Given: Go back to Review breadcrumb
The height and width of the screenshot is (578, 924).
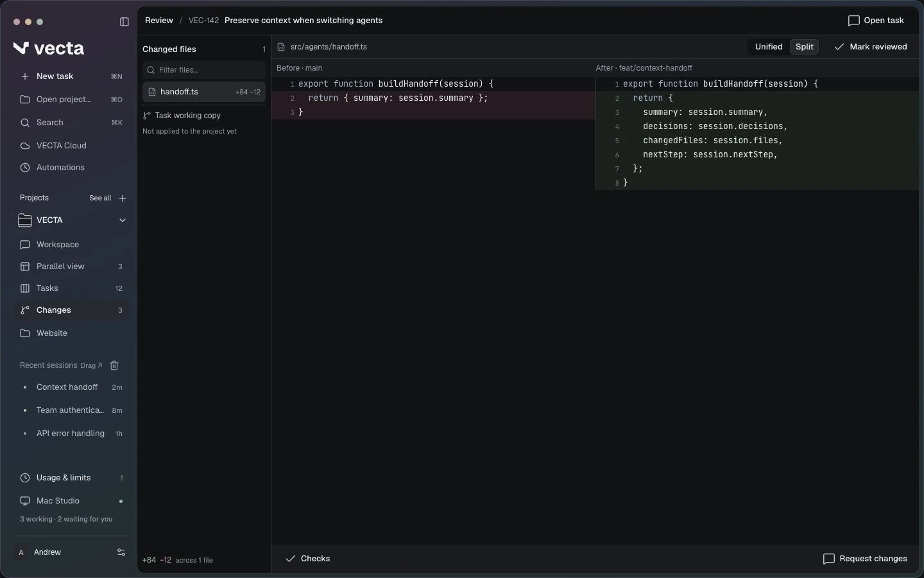Looking at the screenshot, I should pyautogui.click(x=159, y=21).
